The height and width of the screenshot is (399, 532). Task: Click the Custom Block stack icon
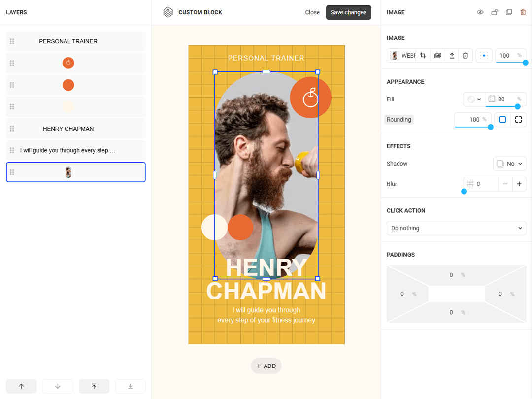167,12
